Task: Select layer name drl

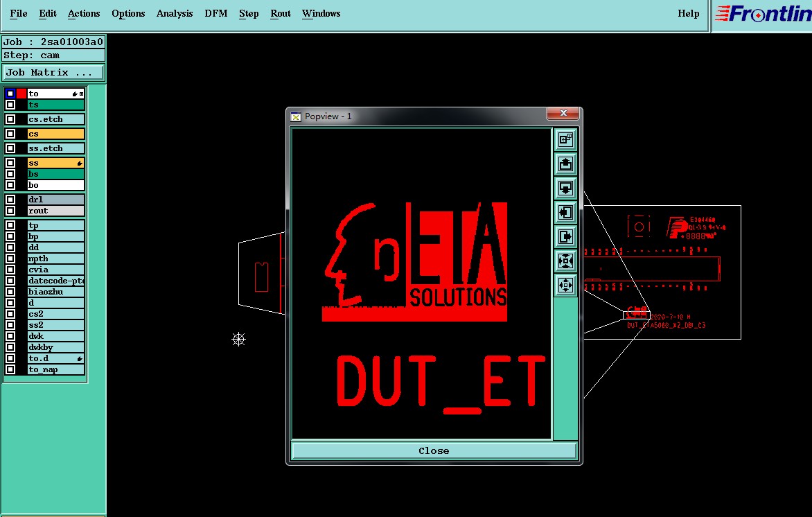Action: (56, 200)
